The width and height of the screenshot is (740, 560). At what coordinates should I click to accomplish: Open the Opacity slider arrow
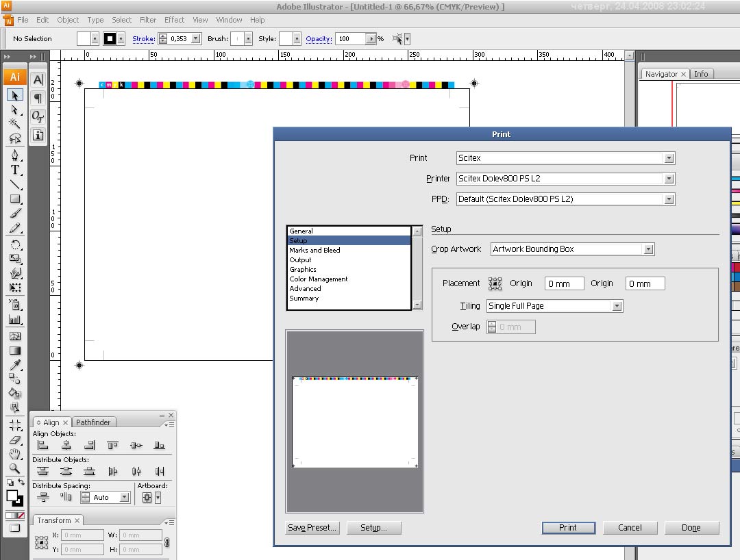point(371,38)
